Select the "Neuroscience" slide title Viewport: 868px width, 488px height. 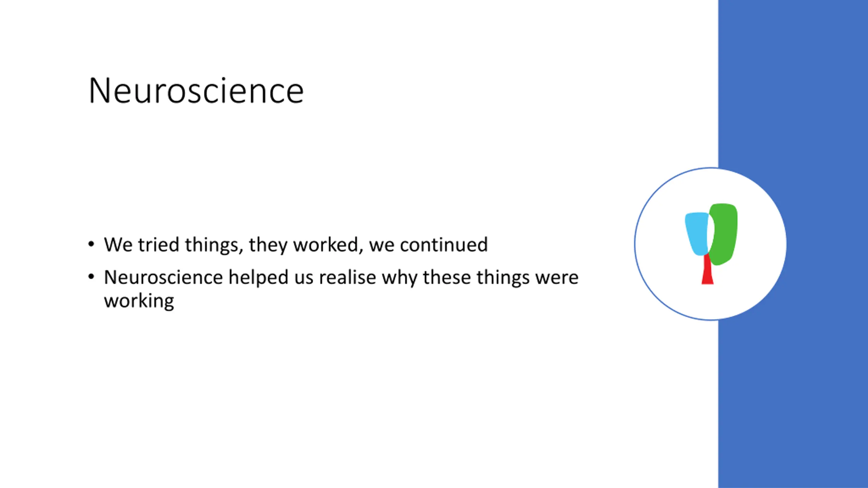pyautogui.click(x=196, y=90)
